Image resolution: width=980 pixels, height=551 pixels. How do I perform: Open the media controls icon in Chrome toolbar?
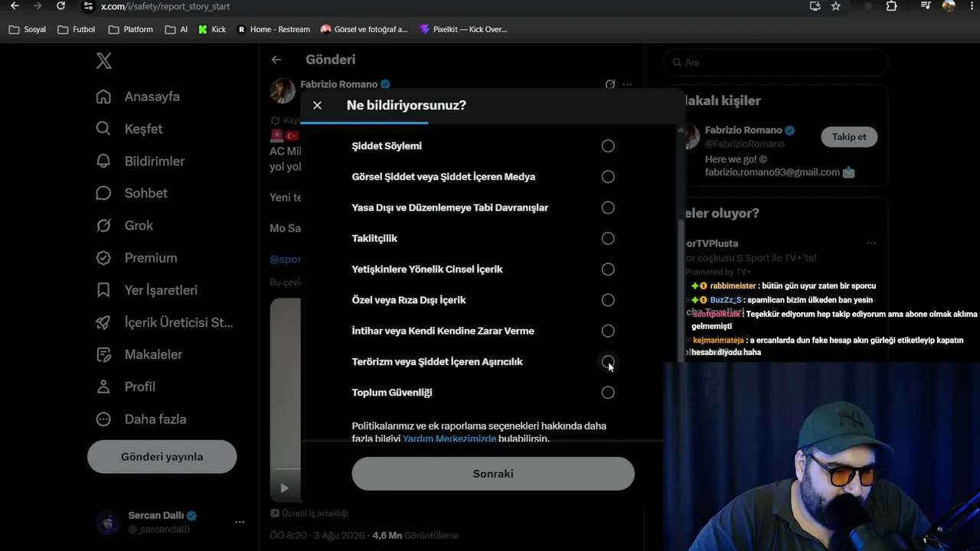coord(926,6)
